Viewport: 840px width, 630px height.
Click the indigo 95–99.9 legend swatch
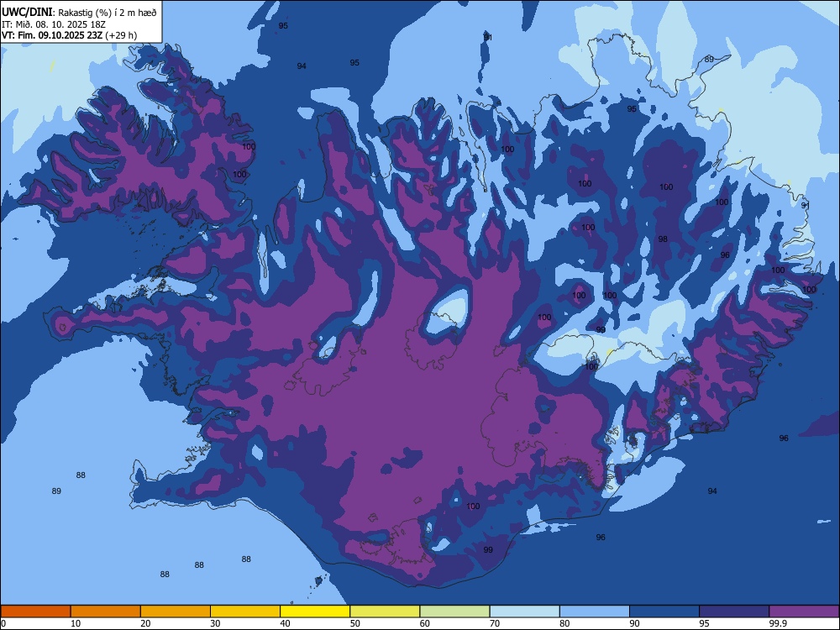click(734, 612)
